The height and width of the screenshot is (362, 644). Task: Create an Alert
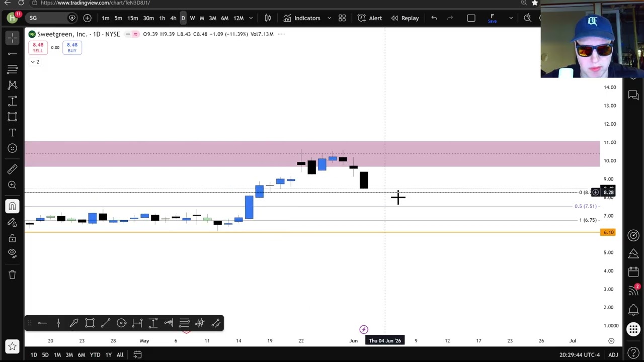coord(370,18)
